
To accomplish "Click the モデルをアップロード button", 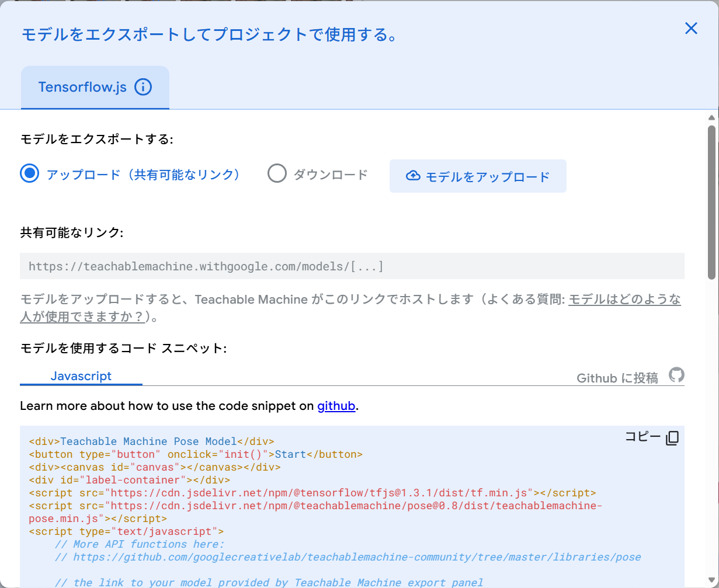I will (x=478, y=176).
